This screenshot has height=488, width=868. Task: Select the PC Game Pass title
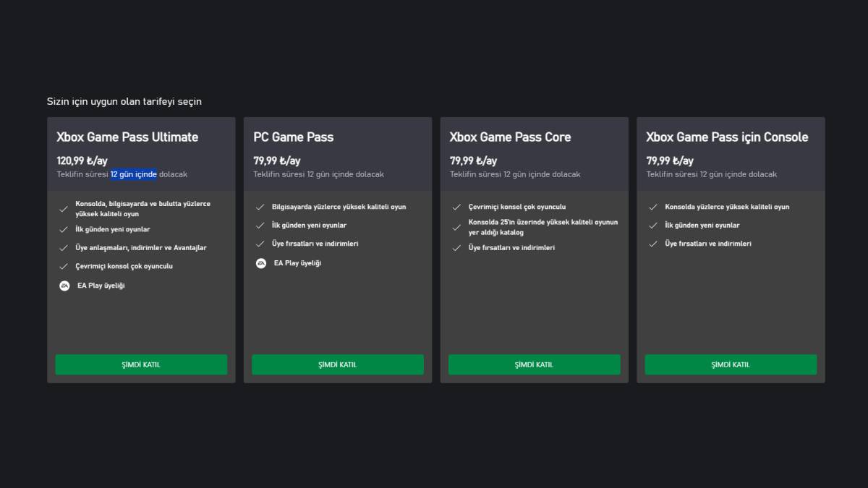pyautogui.click(x=294, y=137)
